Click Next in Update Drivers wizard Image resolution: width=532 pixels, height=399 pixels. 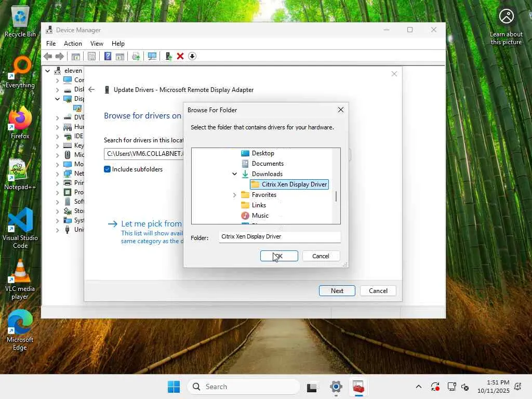337,291
